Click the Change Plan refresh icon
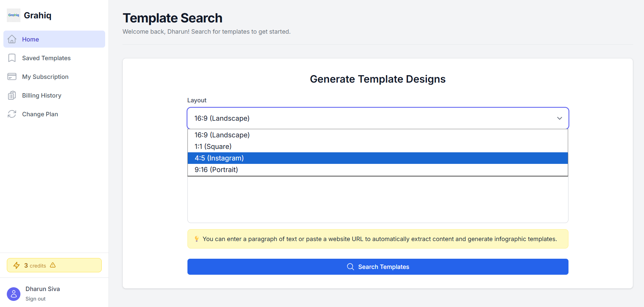Viewport: 644px width, 307px height. 12,114
